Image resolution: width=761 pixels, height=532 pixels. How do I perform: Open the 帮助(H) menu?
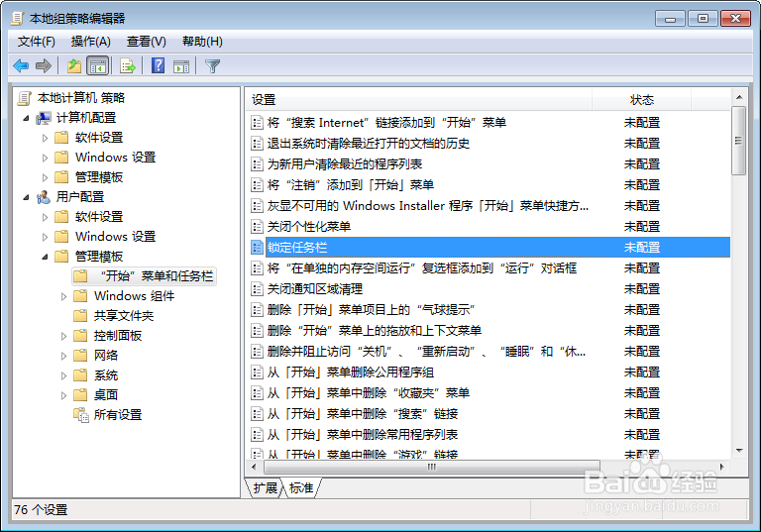coord(202,42)
